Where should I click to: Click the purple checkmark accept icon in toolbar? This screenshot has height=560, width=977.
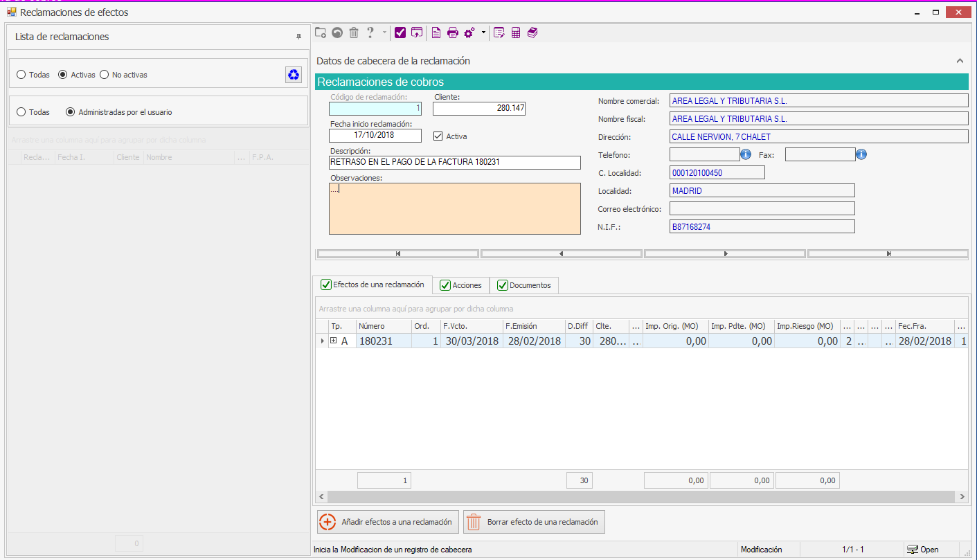[400, 33]
